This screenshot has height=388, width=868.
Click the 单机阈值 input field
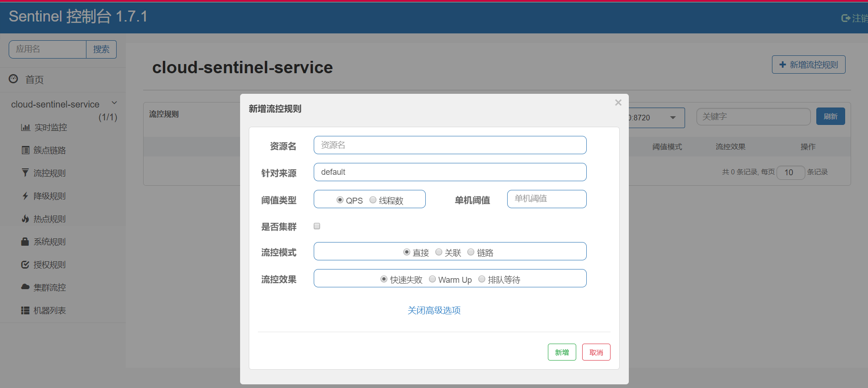(547, 199)
